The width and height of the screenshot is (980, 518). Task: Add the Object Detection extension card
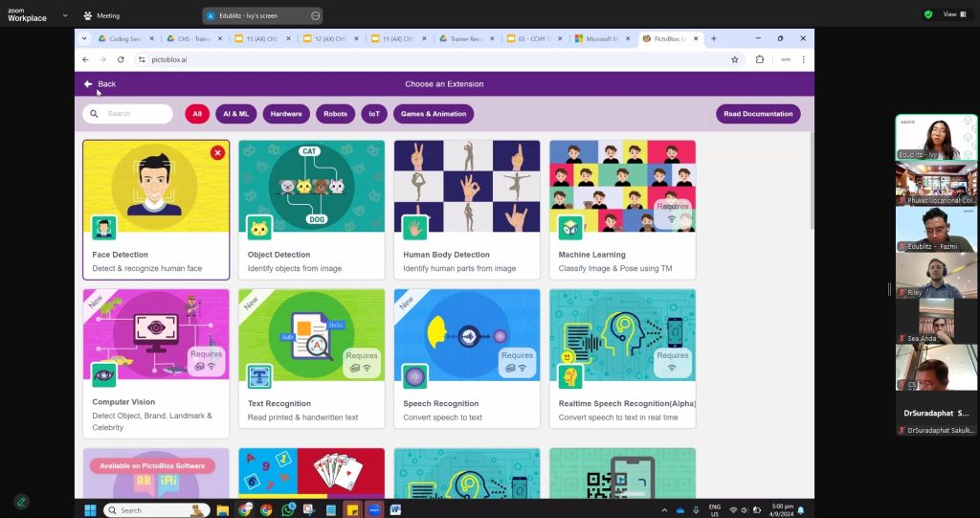[312, 210]
